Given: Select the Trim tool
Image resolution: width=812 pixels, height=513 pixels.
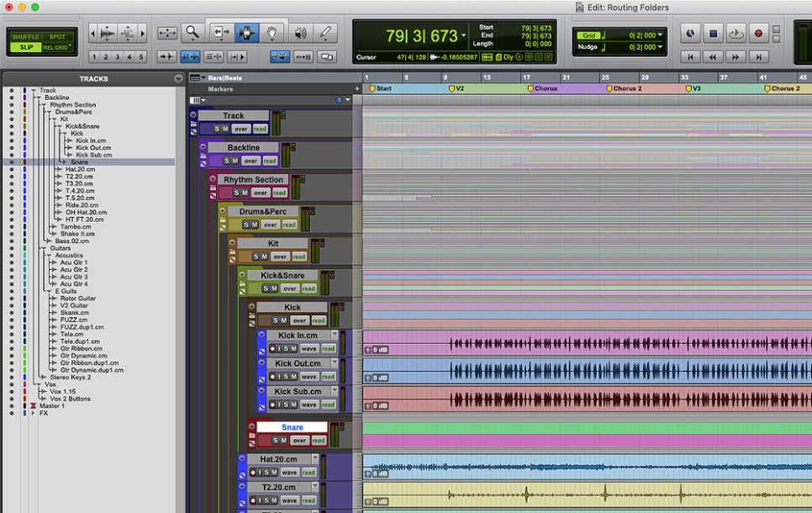Looking at the screenshot, I should pos(222,33).
